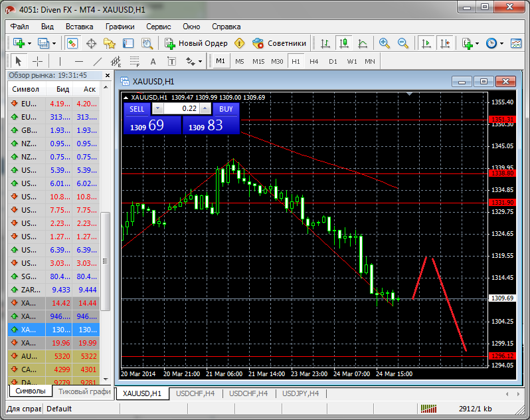Toggle the Navigator star folder icon
Viewport: 530px width, 420px height.
[110, 43]
